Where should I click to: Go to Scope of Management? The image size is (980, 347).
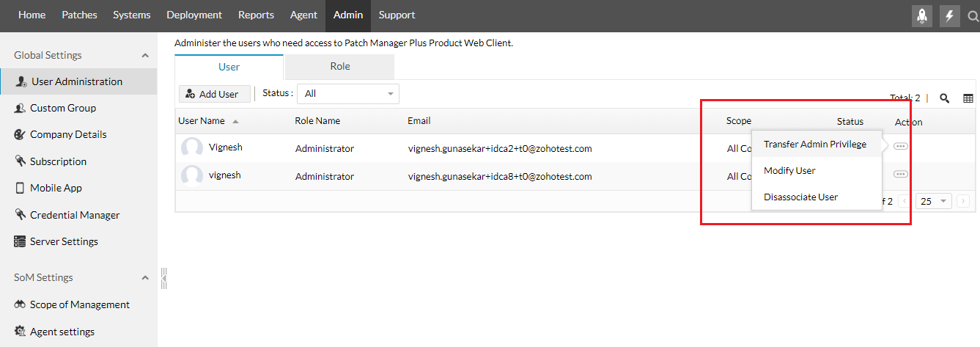click(x=79, y=304)
